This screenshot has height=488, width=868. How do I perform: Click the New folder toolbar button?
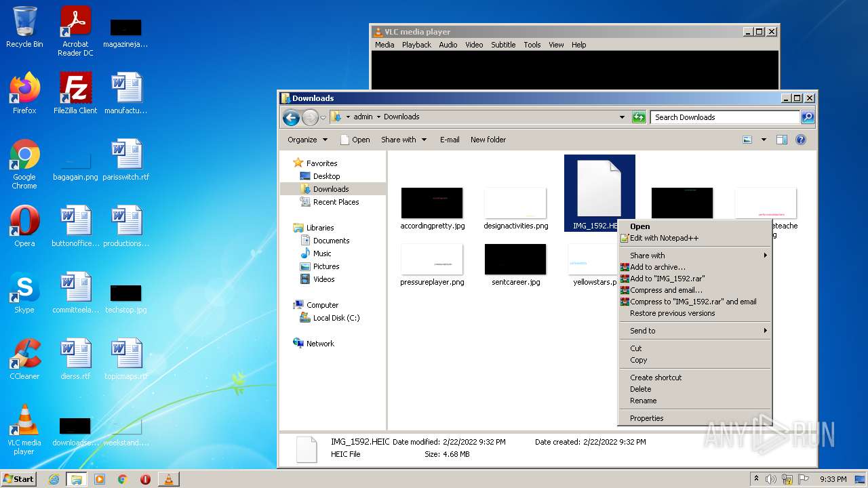click(488, 140)
